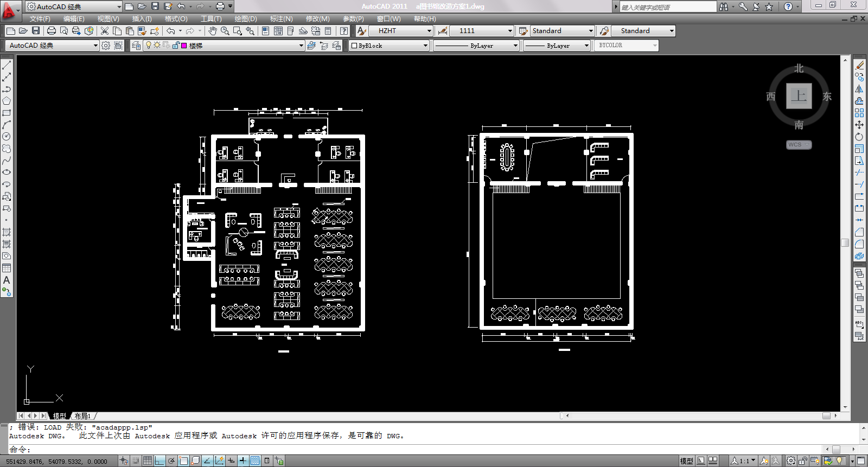Toggle the layer lock icon for 楼梯
The width and height of the screenshot is (868, 467).
[176, 46]
